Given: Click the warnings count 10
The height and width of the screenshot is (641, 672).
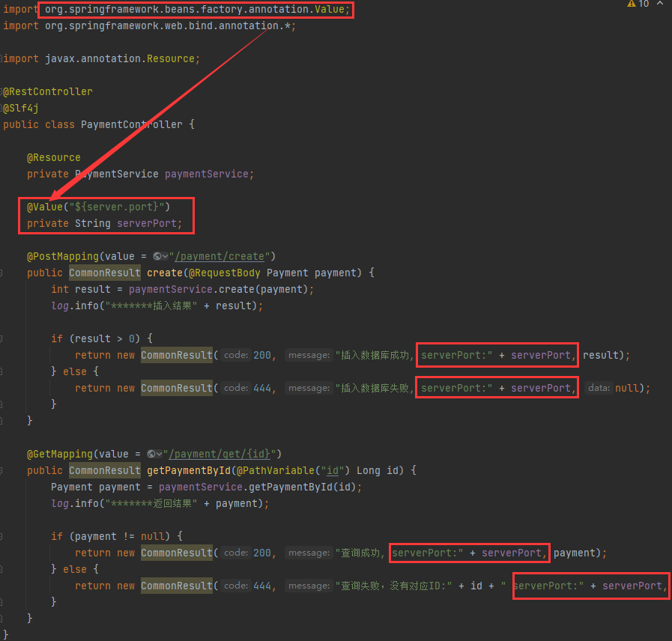Looking at the screenshot, I should tap(644, 4).
